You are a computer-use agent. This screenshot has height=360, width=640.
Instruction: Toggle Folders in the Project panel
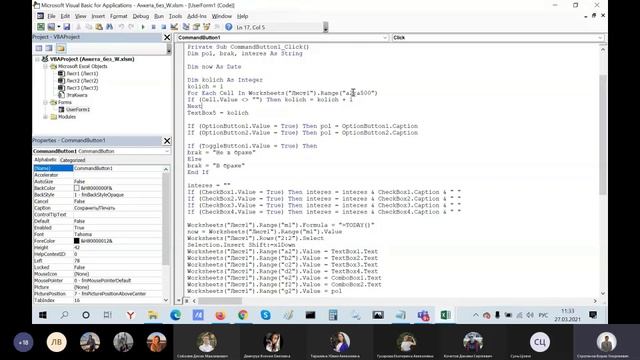tap(61, 48)
